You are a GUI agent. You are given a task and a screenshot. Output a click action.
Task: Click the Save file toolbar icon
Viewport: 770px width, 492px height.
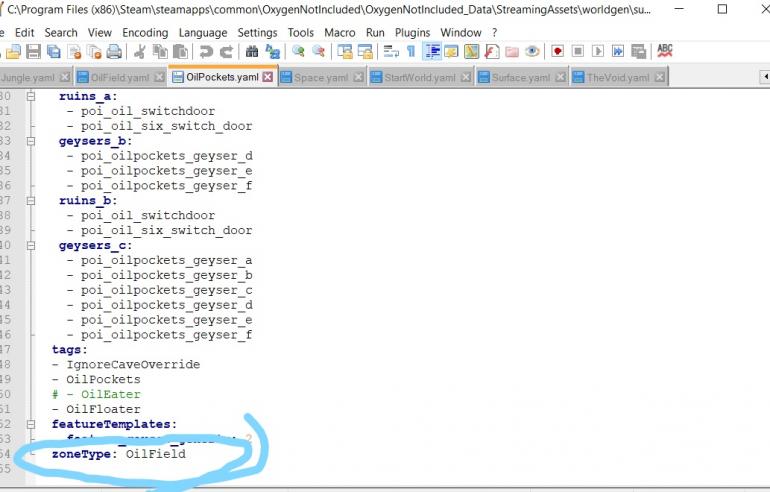click(x=34, y=51)
